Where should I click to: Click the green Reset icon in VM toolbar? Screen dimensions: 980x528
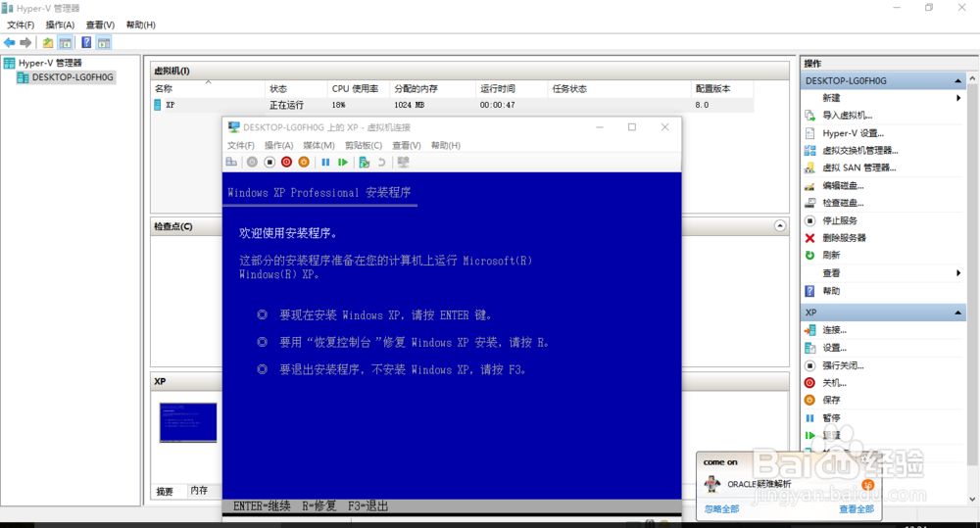pyautogui.click(x=342, y=162)
